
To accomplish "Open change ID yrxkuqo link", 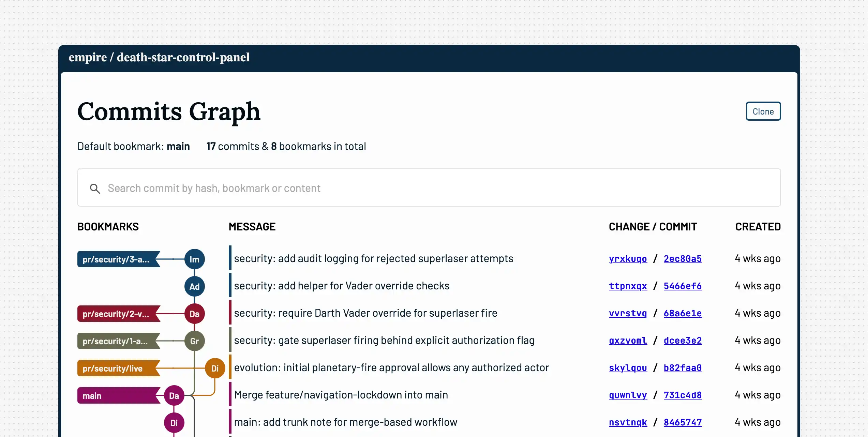I will click(628, 259).
